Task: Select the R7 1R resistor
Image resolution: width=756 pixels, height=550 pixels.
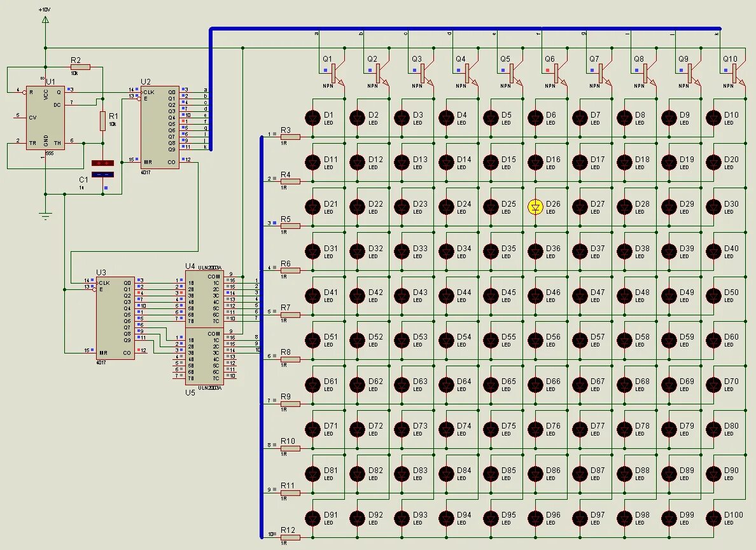Action: [x=290, y=315]
